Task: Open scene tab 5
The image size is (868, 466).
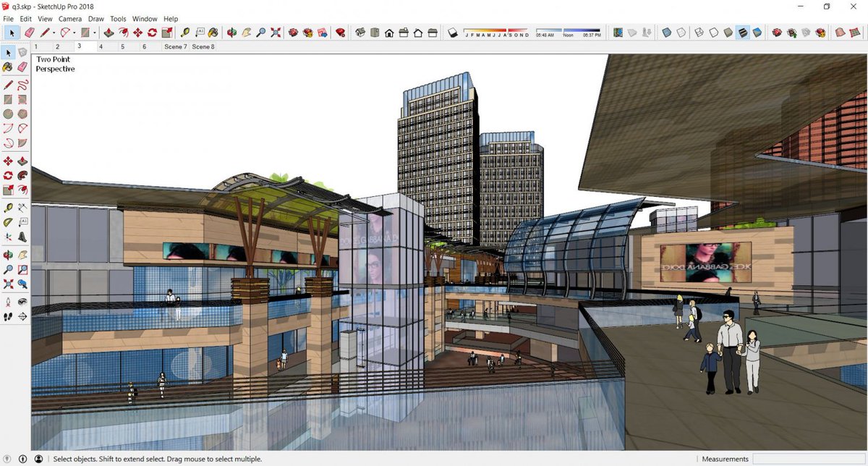Action: 122,46
